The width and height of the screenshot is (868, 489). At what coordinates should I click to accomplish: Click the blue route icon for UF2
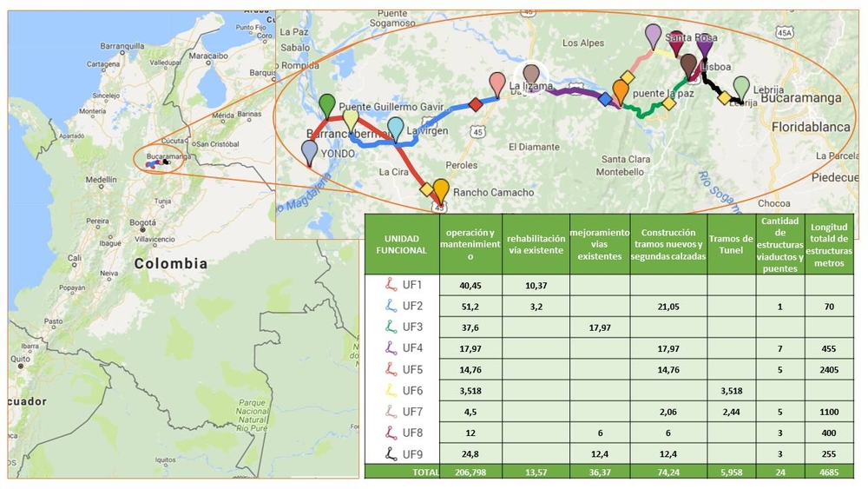(x=391, y=306)
